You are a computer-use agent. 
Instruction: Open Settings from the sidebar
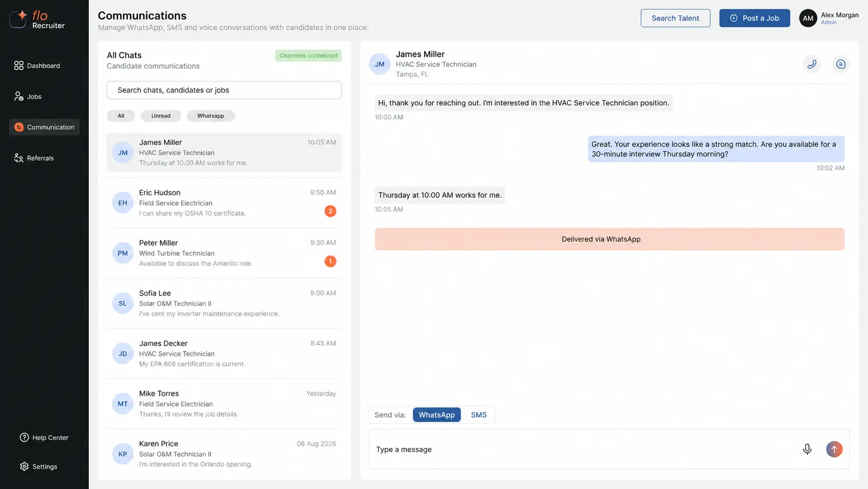38,467
